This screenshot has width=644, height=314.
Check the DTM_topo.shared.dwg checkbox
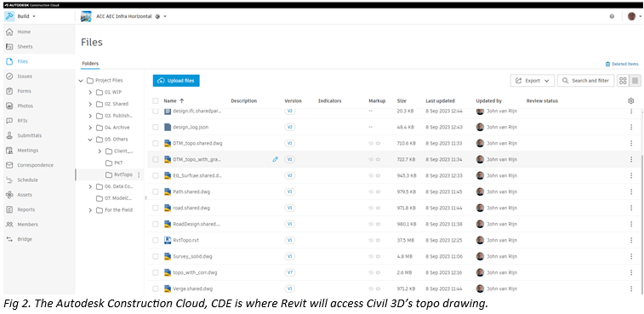(155, 143)
